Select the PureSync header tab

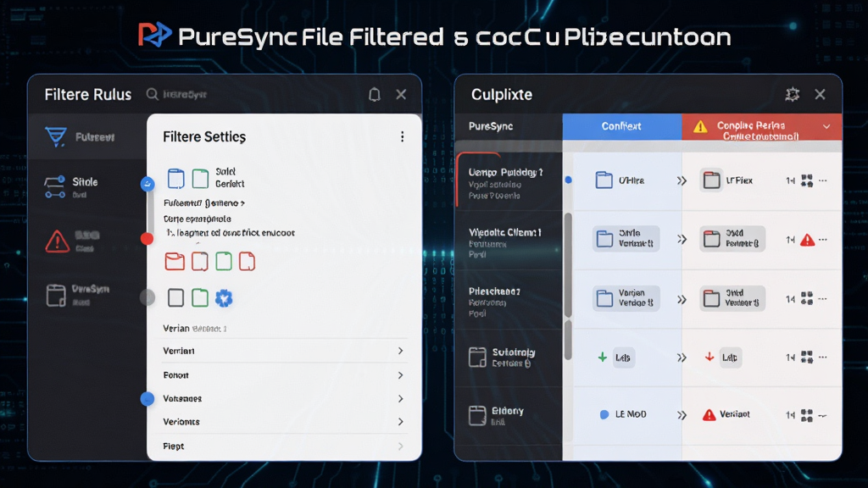491,126
